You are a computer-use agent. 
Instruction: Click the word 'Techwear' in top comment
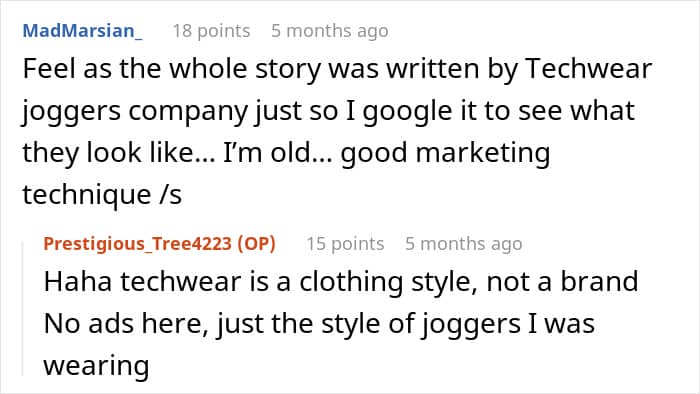[588, 69]
